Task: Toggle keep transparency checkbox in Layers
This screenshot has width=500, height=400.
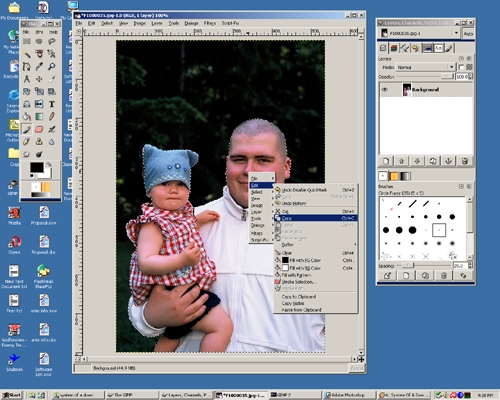Action: click(461, 67)
